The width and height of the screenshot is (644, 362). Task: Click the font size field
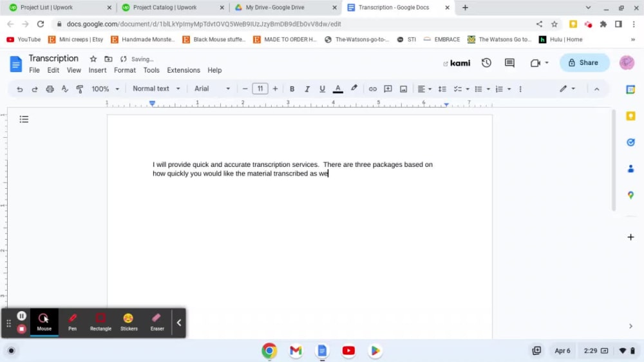[x=260, y=89]
